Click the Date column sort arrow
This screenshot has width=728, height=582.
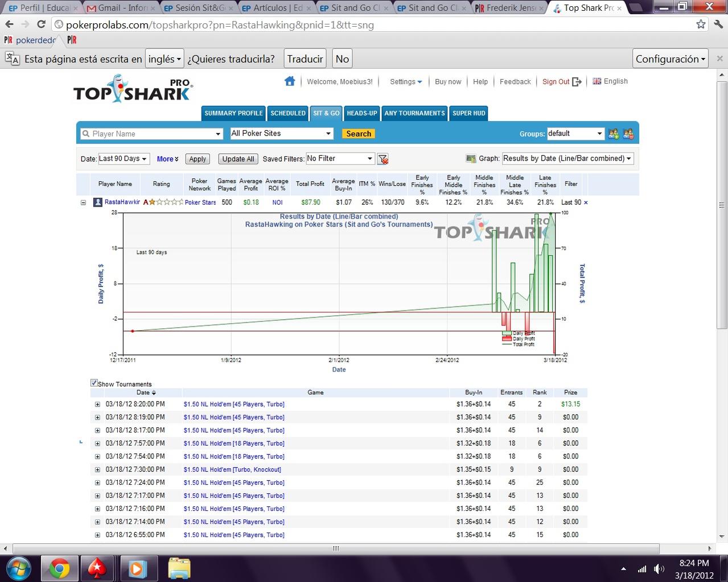point(154,393)
